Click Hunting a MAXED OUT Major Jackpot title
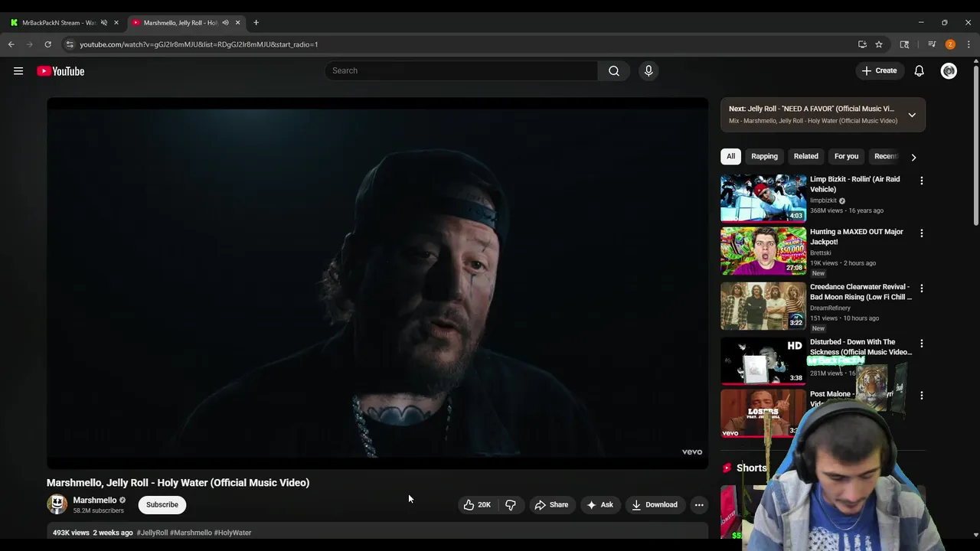 (x=857, y=236)
